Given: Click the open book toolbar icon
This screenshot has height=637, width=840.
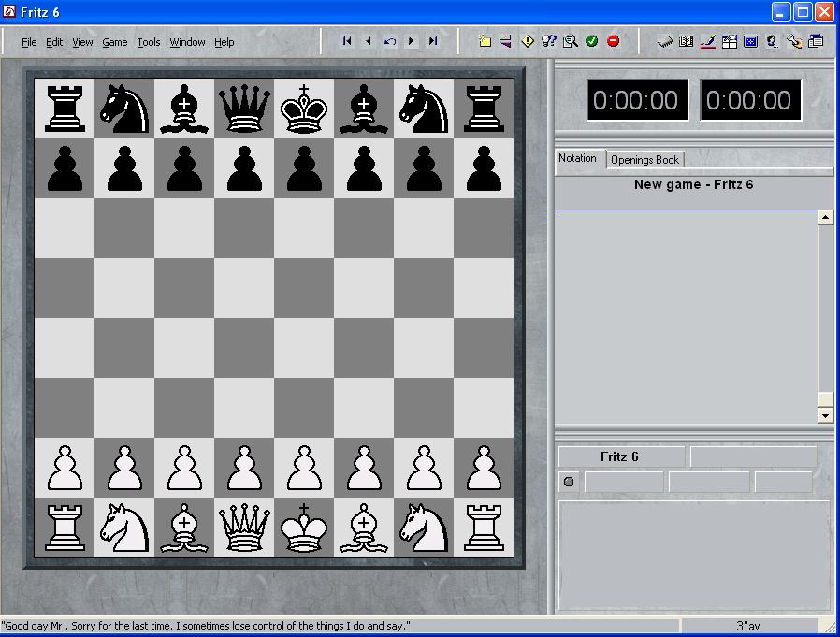Looking at the screenshot, I should tap(687, 41).
